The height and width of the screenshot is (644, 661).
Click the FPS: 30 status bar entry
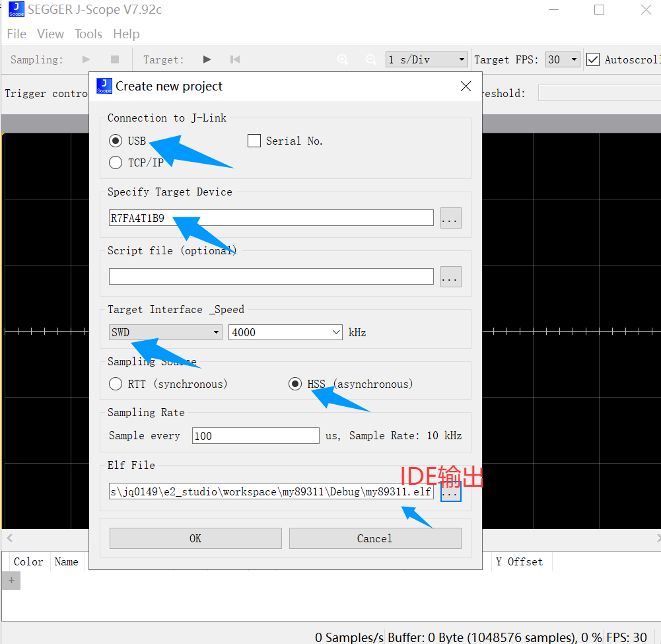click(627, 637)
